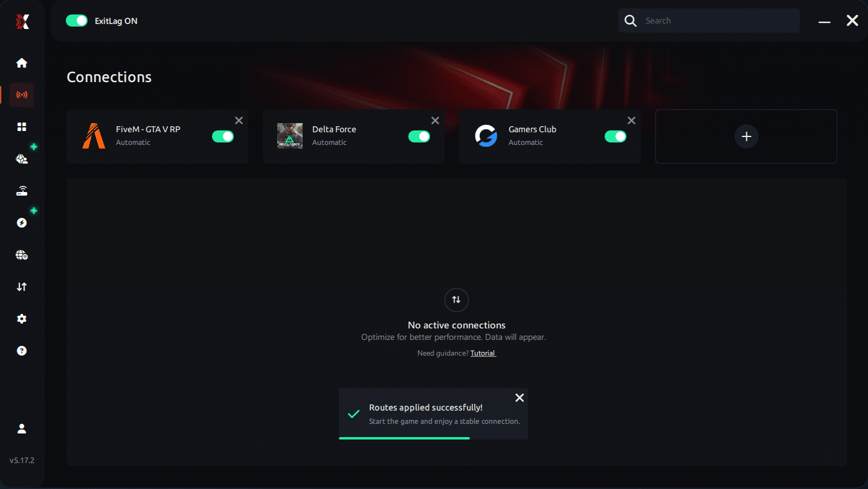The width and height of the screenshot is (868, 489).
Task: Click the Automatic label under Delta Force
Action: pyautogui.click(x=329, y=142)
